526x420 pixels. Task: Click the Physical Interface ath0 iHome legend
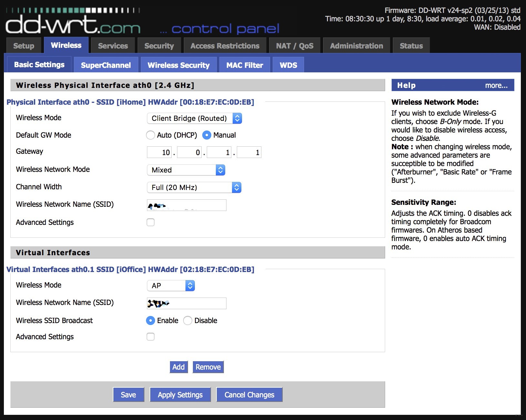130,102
